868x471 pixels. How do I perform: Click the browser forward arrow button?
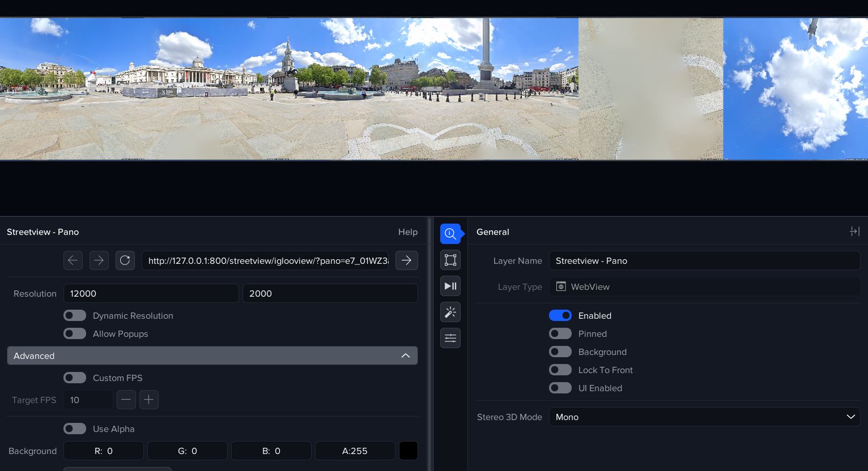[x=99, y=260]
